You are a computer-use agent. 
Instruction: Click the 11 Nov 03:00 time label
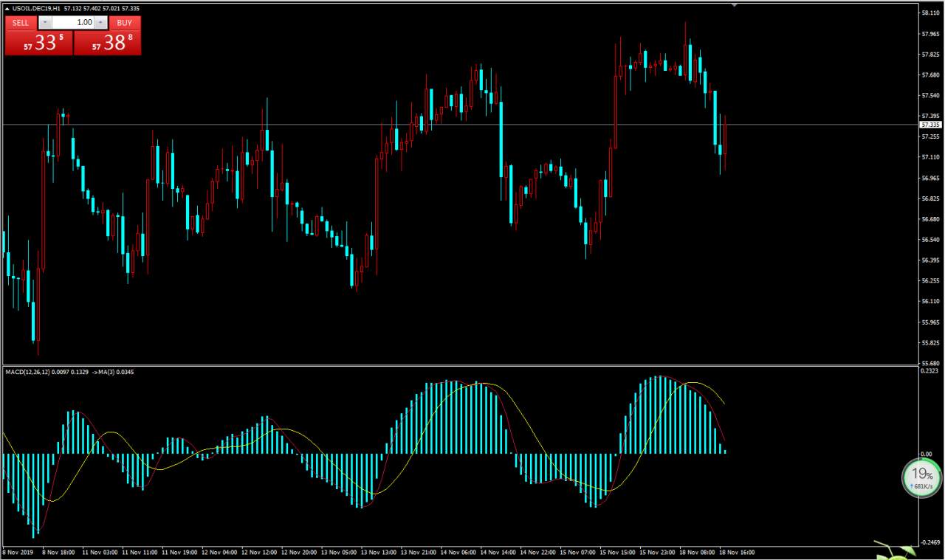[x=99, y=552]
